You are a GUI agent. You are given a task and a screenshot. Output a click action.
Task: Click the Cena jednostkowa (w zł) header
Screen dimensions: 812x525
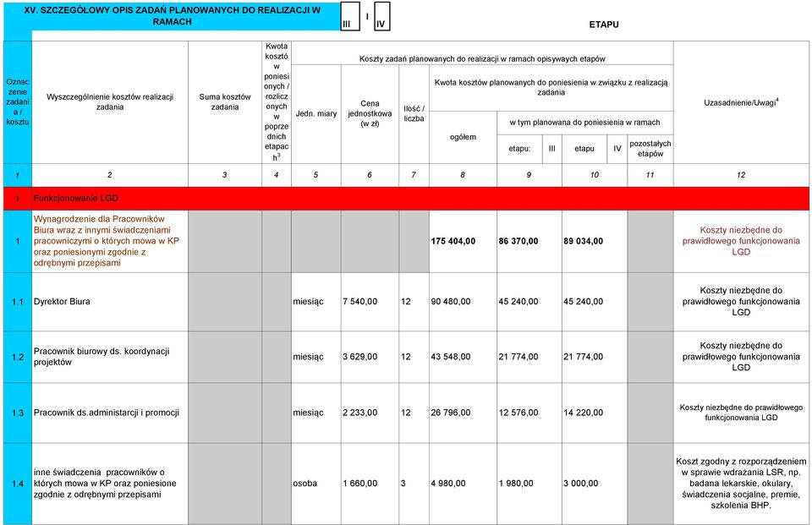370,114
